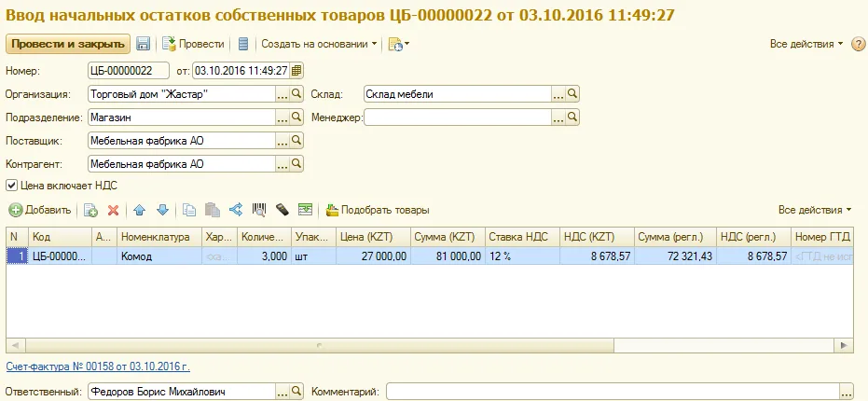Screen dimensions: 868x401
Task: Click Подобрать товары button
Action: [379, 210]
